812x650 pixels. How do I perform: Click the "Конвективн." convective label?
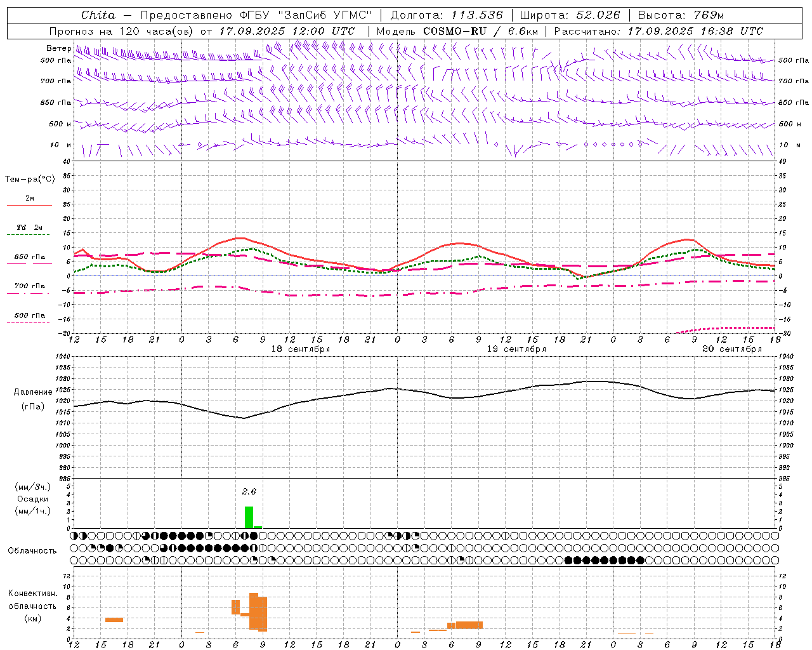click(x=33, y=594)
